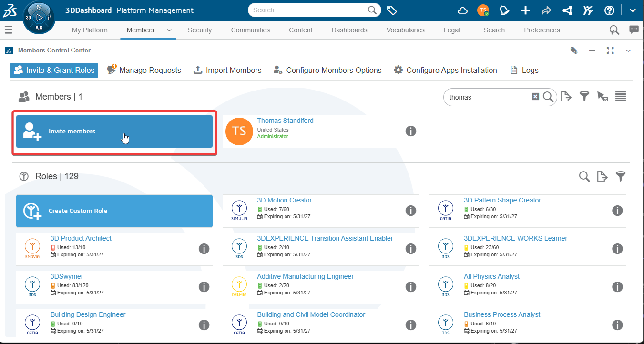Click the plus add icon in top bar

tap(525, 10)
